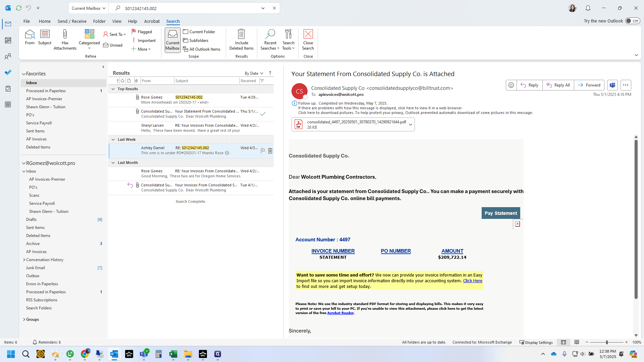
Task: Open the Sent To dropdown
Action: (x=114, y=34)
